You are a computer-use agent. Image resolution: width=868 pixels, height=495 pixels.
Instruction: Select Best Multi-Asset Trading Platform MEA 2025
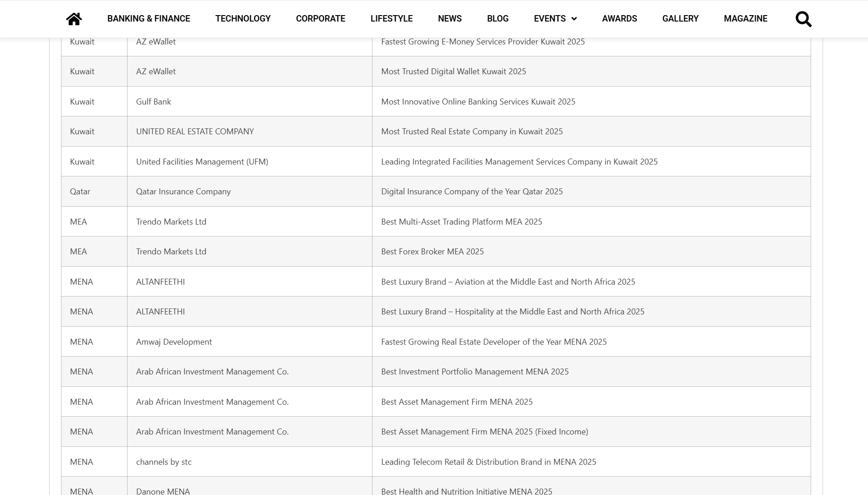(x=462, y=222)
